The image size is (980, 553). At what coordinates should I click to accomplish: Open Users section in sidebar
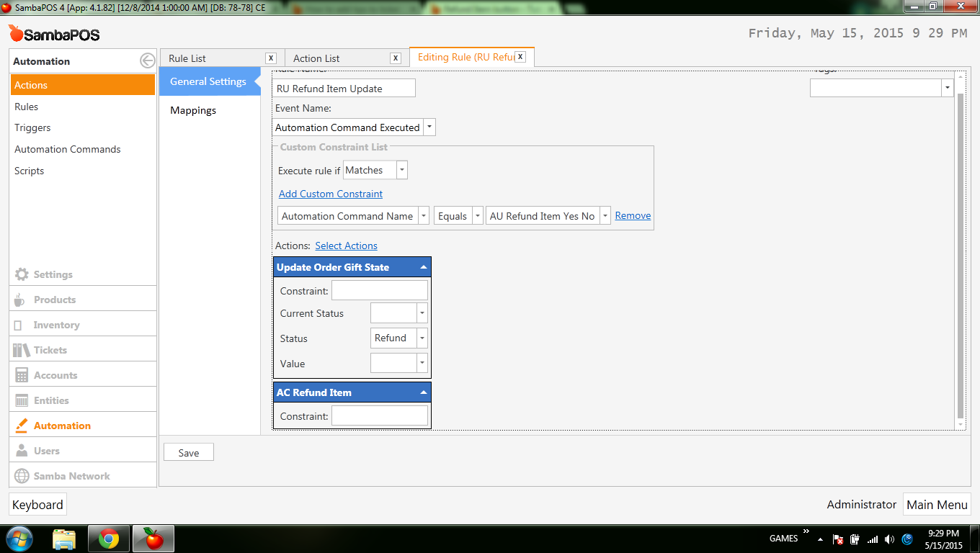[47, 451]
